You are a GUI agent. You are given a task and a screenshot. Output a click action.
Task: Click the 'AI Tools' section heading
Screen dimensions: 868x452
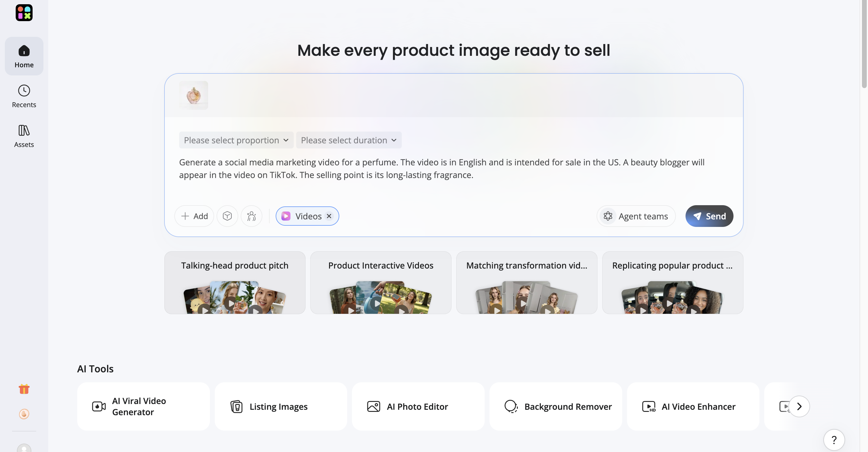coord(95,369)
